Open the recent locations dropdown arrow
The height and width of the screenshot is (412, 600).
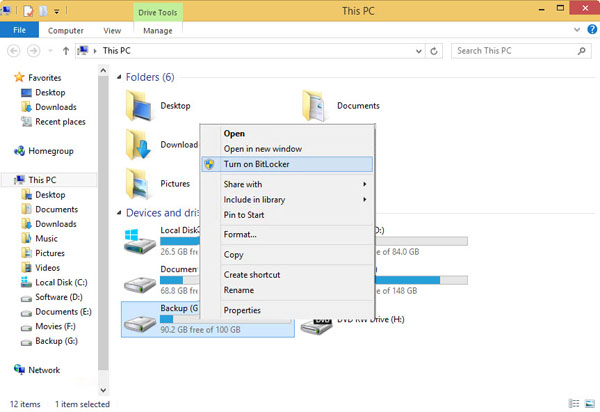[50, 51]
